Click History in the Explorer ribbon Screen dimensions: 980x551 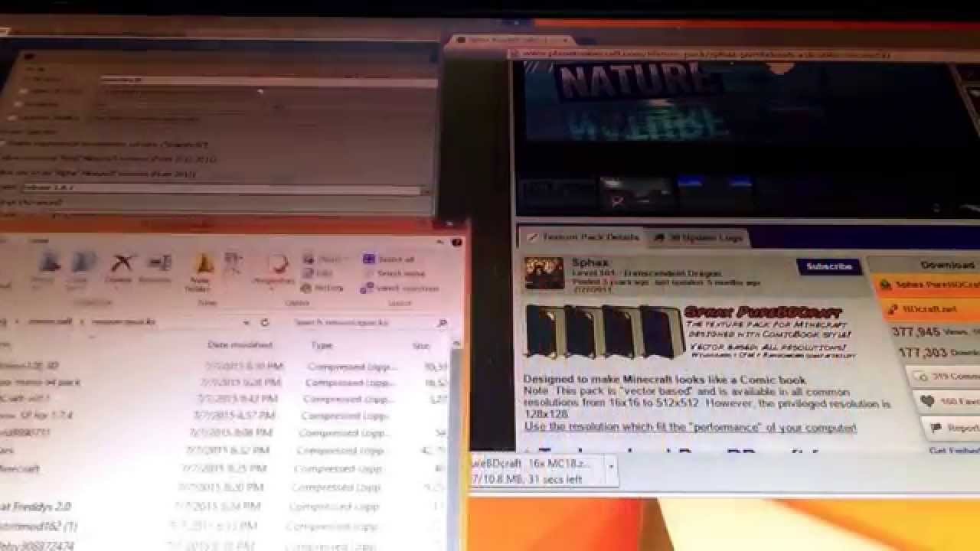[322, 288]
